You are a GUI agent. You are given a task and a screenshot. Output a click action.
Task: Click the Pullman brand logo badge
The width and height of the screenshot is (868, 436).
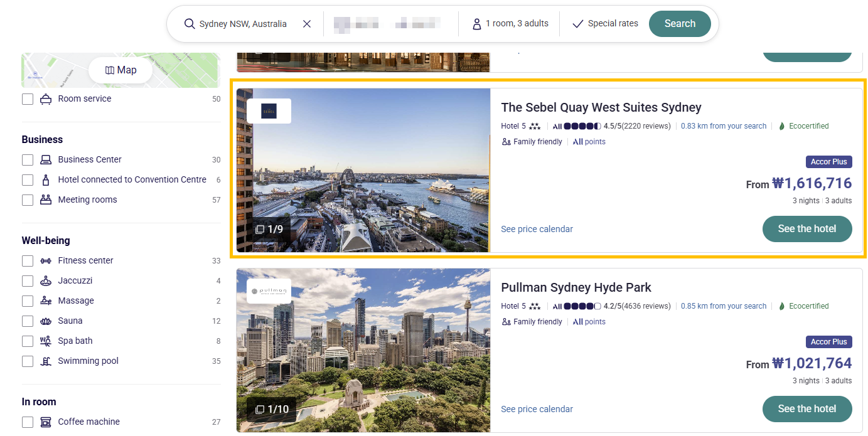pyautogui.click(x=269, y=291)
